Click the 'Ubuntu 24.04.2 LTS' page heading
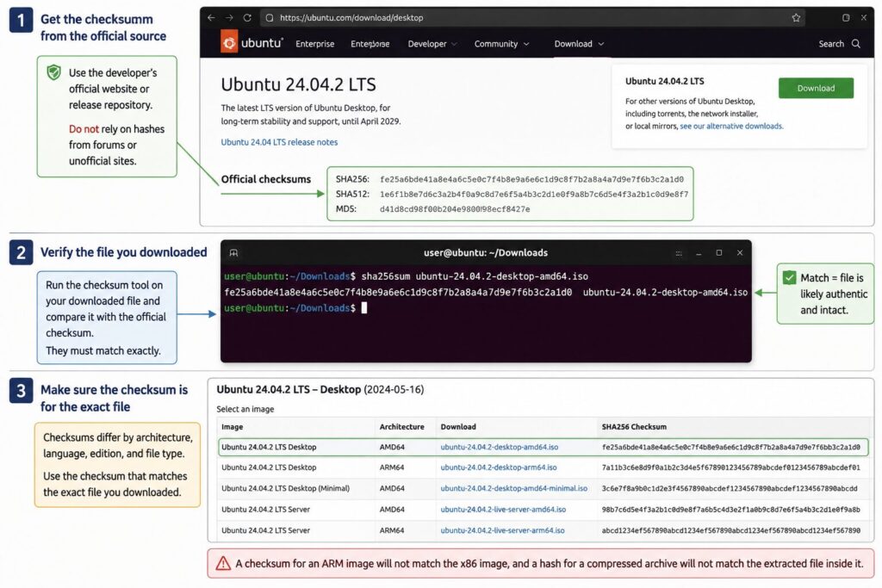This screenshot has height=588, width=882. point(298,84)
